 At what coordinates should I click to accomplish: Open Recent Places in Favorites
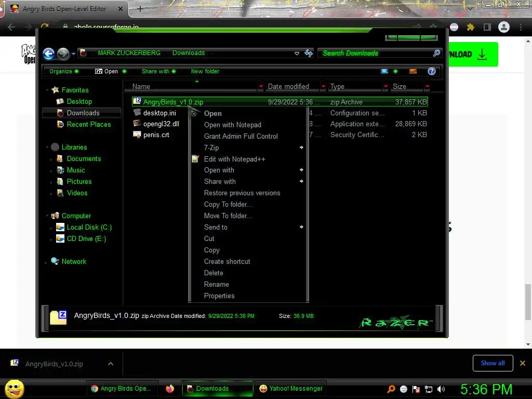point(88,124)
